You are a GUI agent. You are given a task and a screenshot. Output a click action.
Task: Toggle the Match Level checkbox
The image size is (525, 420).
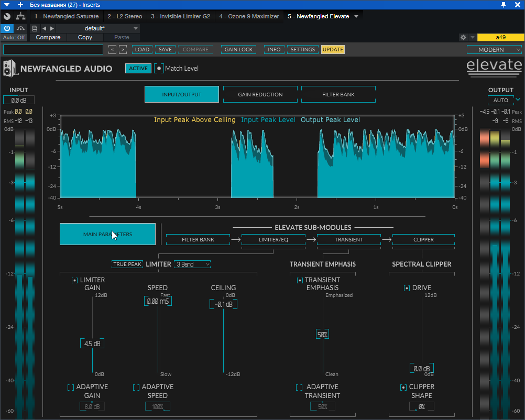pyautogui.click(x=159, y=68)
